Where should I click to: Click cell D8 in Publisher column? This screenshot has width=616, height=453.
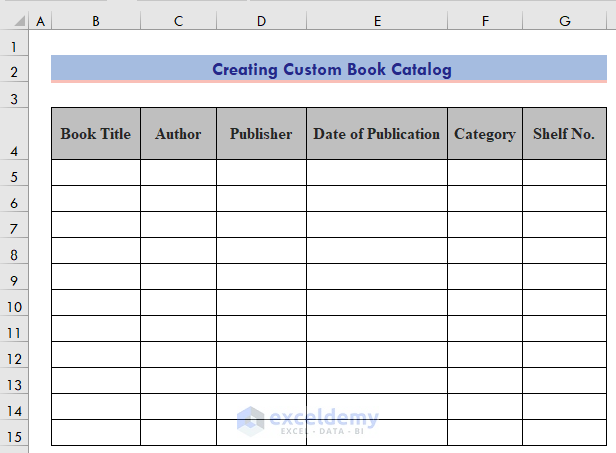261,251
